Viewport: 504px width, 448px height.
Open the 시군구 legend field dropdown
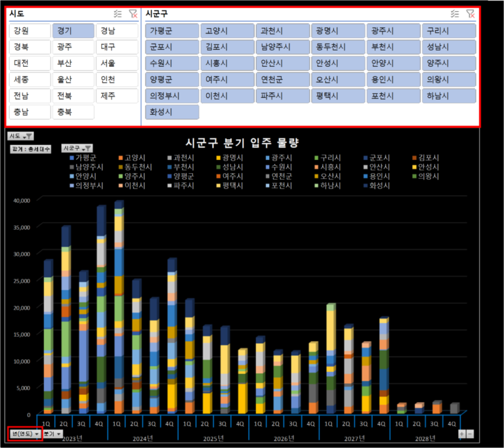pos(77,148)
